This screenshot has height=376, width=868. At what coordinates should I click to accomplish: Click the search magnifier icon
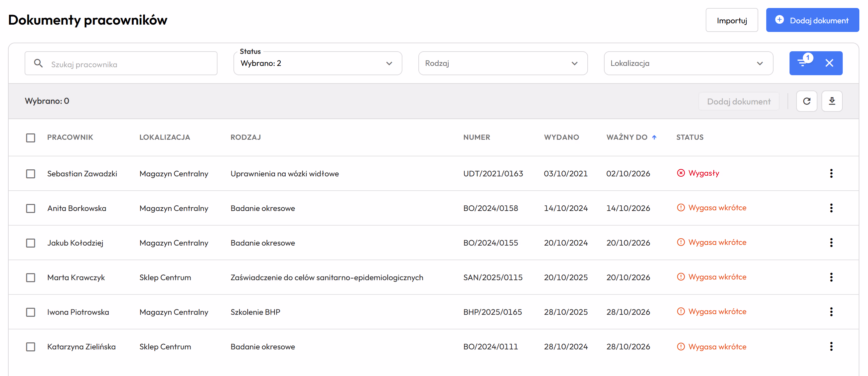39,63
